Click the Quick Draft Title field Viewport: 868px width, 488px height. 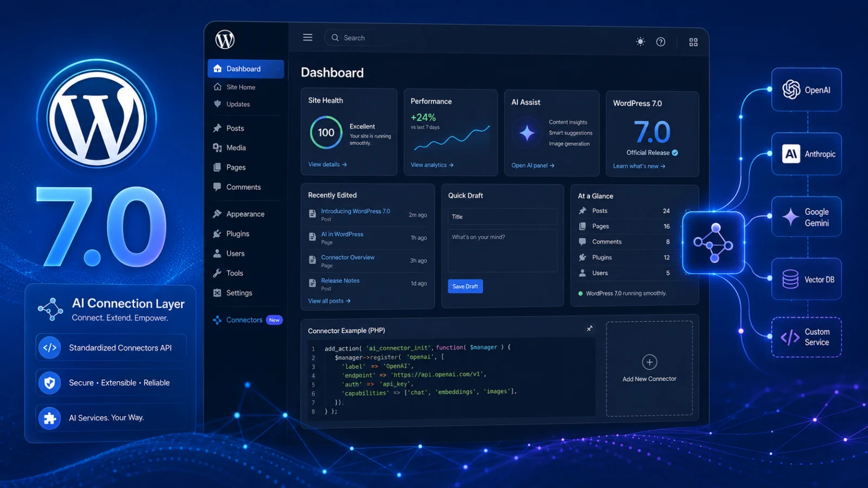[502, 217]
